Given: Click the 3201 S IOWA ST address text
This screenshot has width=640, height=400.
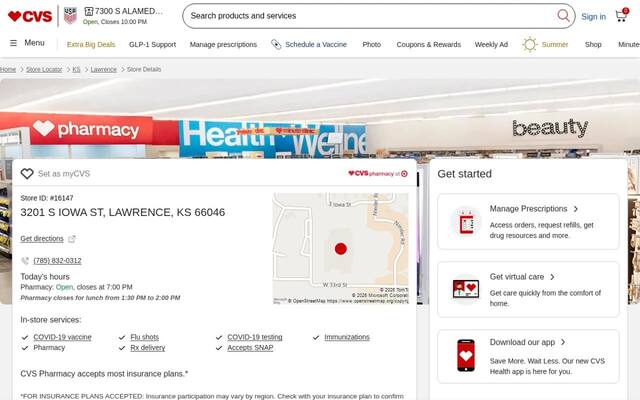Looking at the screenshot, I should [x=122, y=213].
